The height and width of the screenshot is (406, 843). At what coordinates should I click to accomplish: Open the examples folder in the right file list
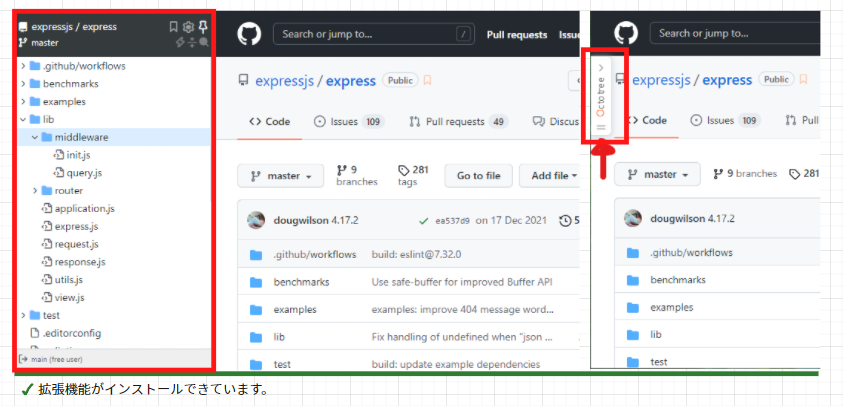[x=671, y=308]
